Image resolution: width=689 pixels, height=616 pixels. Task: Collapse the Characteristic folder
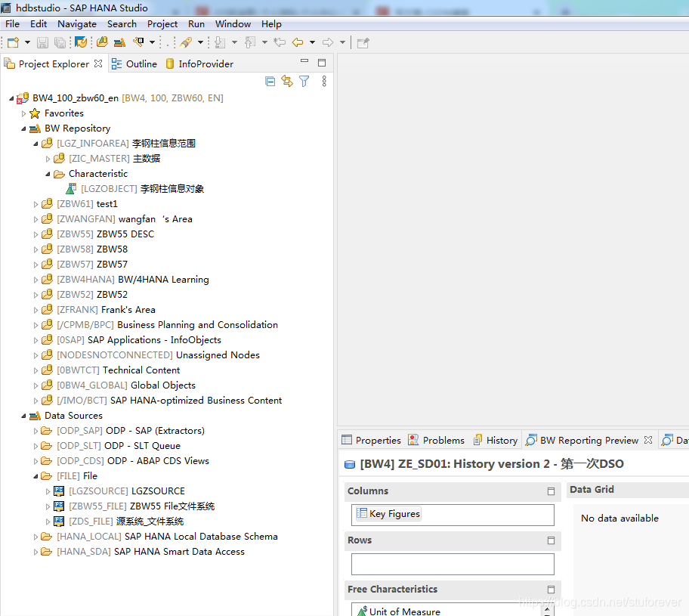coord(48,174)
